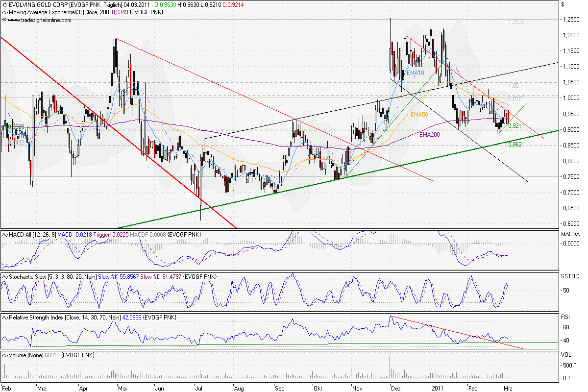Click the EVOLVING GOLD CORP chart symbol icon

coord(4,4)
